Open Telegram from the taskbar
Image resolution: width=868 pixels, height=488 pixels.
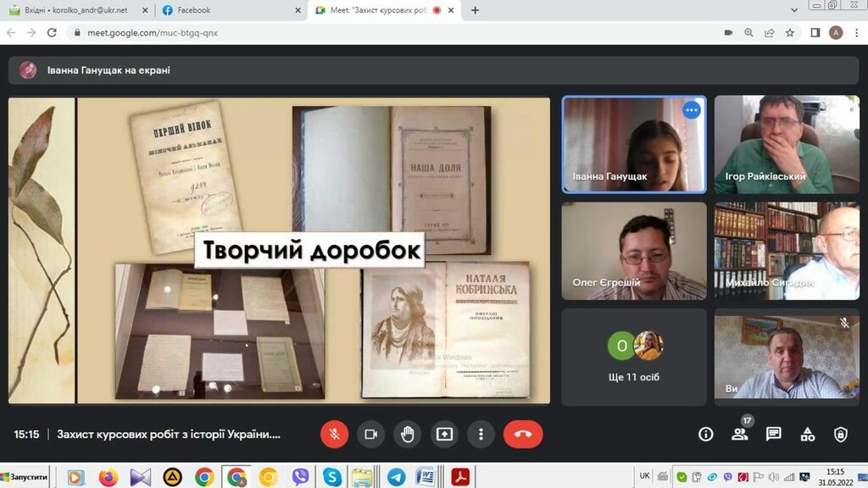tap(395, 477)
